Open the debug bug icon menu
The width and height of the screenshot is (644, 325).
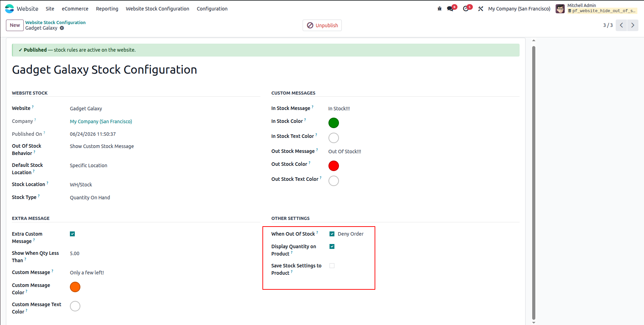click(440, 9)
